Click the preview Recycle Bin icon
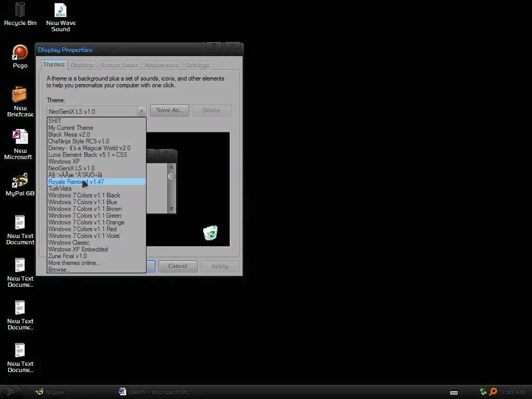Image resolution: width=532 pixels, height=399 pixels. (x=210, y=233)
